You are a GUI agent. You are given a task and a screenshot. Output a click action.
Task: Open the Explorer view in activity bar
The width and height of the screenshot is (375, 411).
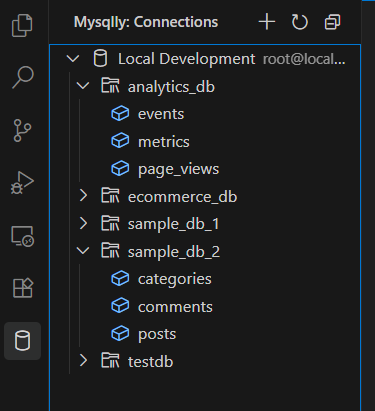22,25
